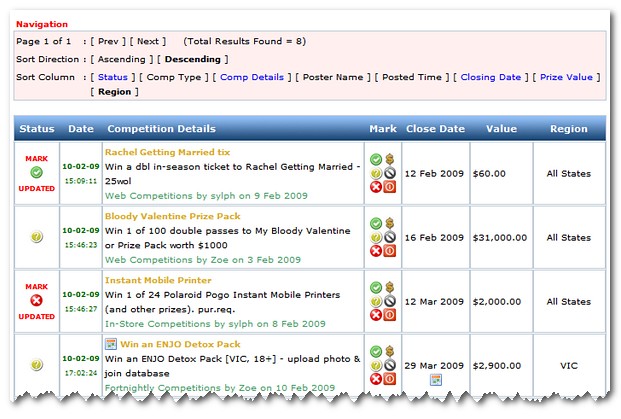Click gold dollar icon in Rachel Getting Married row

tap(390, 159)
